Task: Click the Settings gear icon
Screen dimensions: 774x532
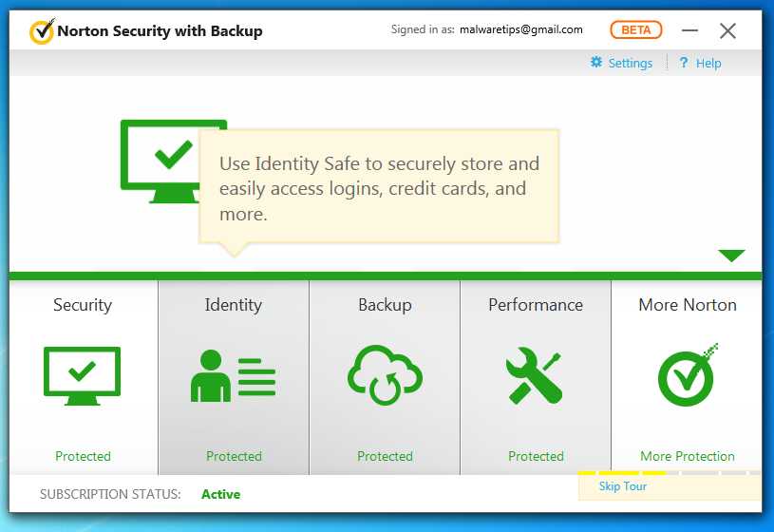Action: pos(596,63)
